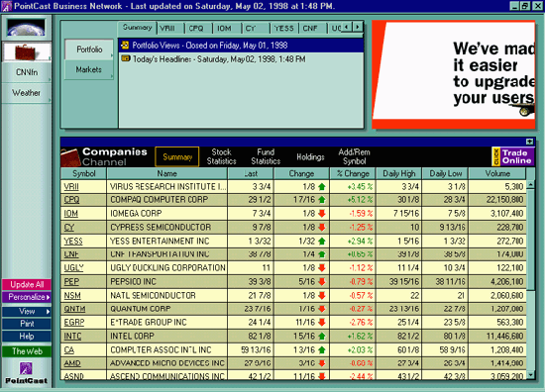The height and width of the screenshot is (392, 545).
Task: Open the globe News channel icon
Action: pos(26,28)
